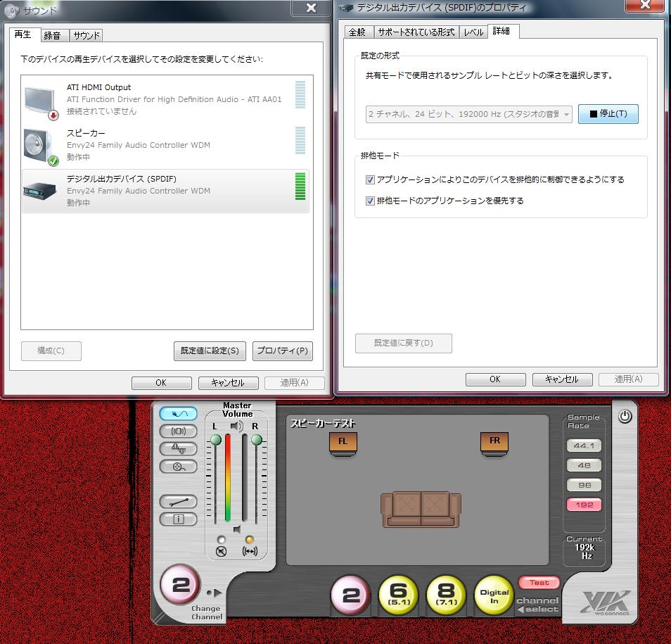Click the プロパティ(P) button
Image resolution: width=671 pixels, height=644 pixels.
tap(283, 351)
